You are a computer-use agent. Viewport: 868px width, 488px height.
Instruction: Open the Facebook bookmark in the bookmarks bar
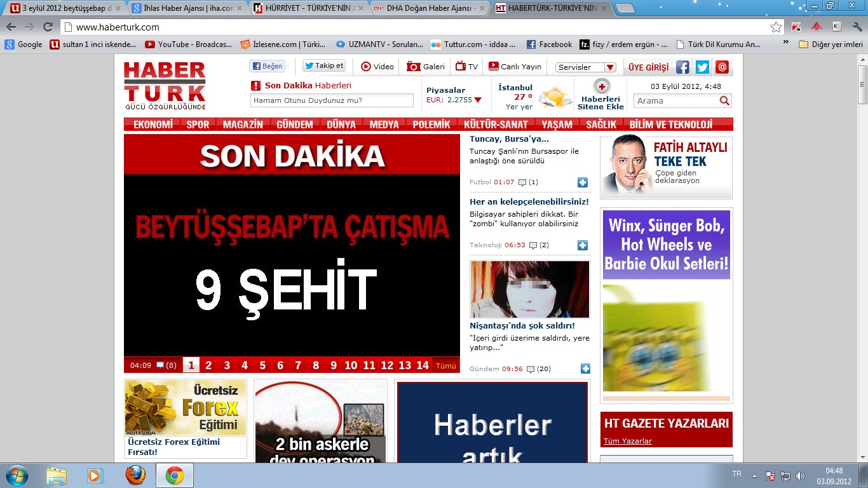tap(549, 44)
